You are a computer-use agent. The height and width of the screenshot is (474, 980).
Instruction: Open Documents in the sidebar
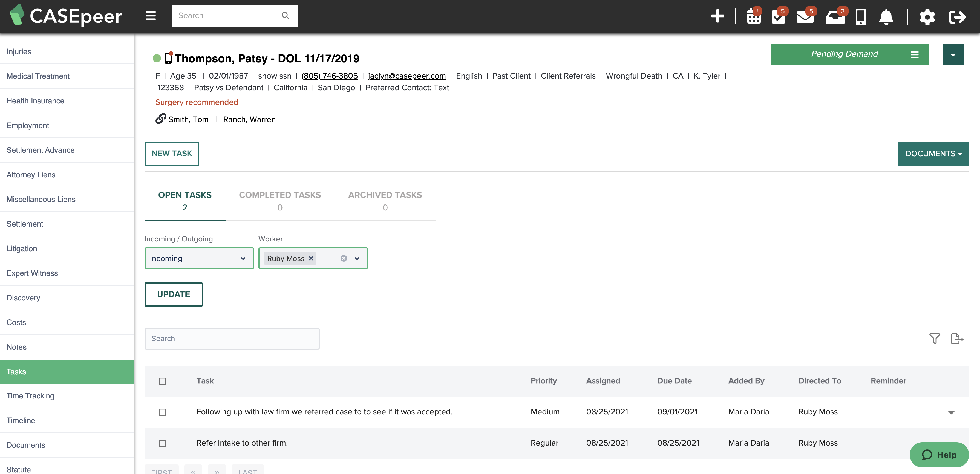pos(67,445)
